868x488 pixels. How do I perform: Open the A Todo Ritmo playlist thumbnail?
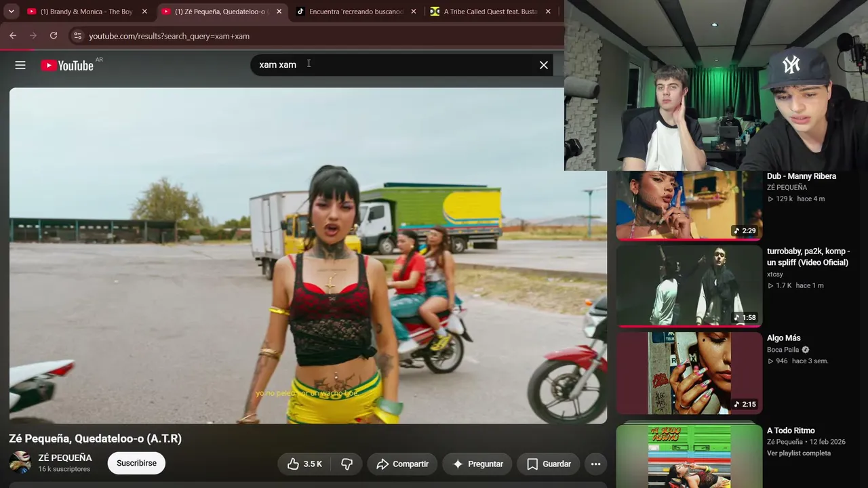click(x=689, y=456)
